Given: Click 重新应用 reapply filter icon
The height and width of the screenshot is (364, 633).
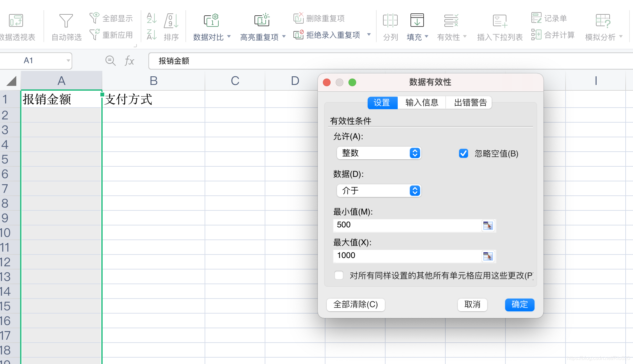Looking at the screenshot, I should (94, 34).
